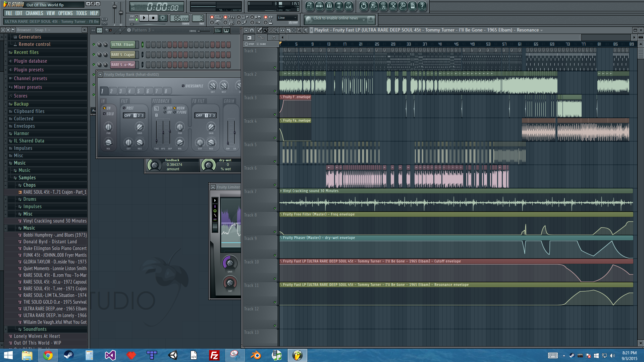Open the playlist options menu arrow
644x362 pixels.
click(x=246, y=30)
